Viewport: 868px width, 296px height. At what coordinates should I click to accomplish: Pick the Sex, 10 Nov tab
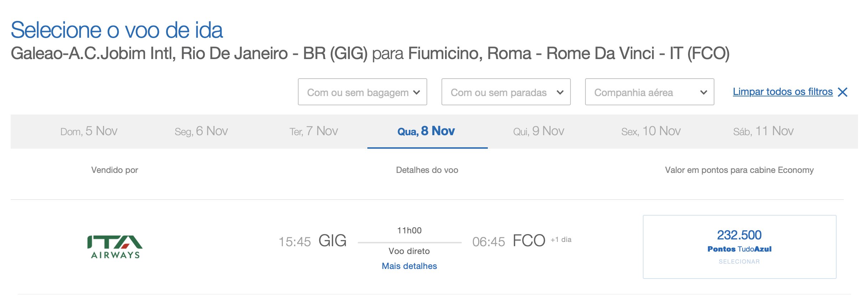651,131
